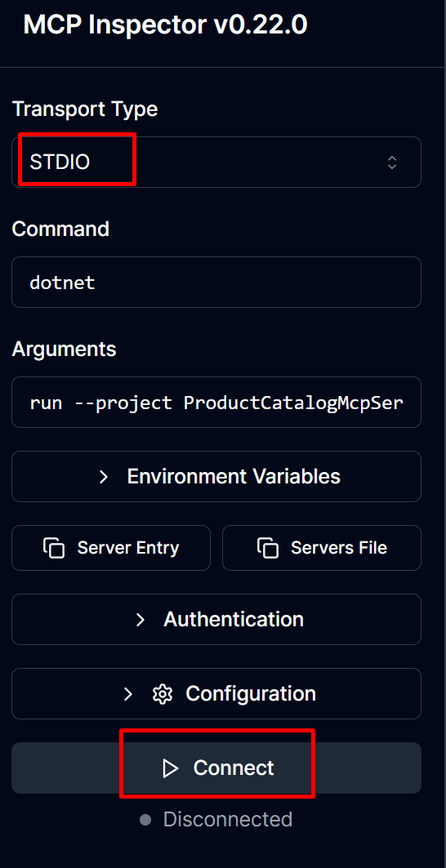
Task: Copy the Servers File configuration
Action: 321,548
